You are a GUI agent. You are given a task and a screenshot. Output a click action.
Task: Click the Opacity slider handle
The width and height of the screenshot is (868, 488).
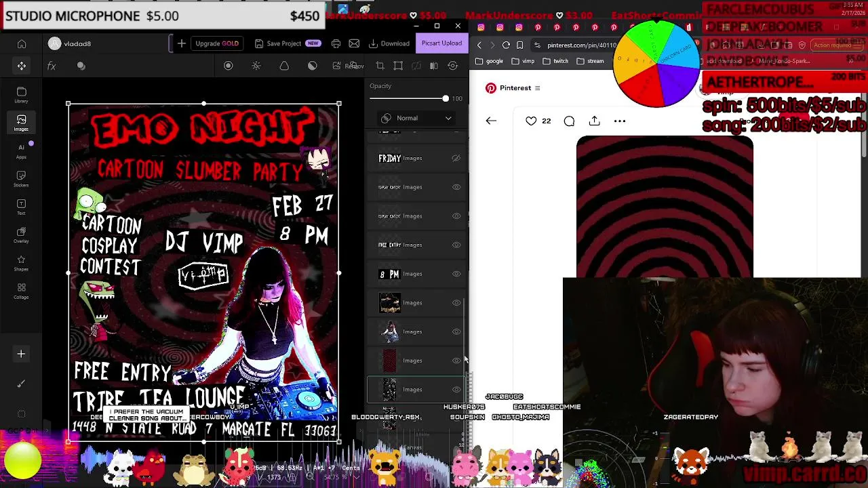click(x=446, y=99)
